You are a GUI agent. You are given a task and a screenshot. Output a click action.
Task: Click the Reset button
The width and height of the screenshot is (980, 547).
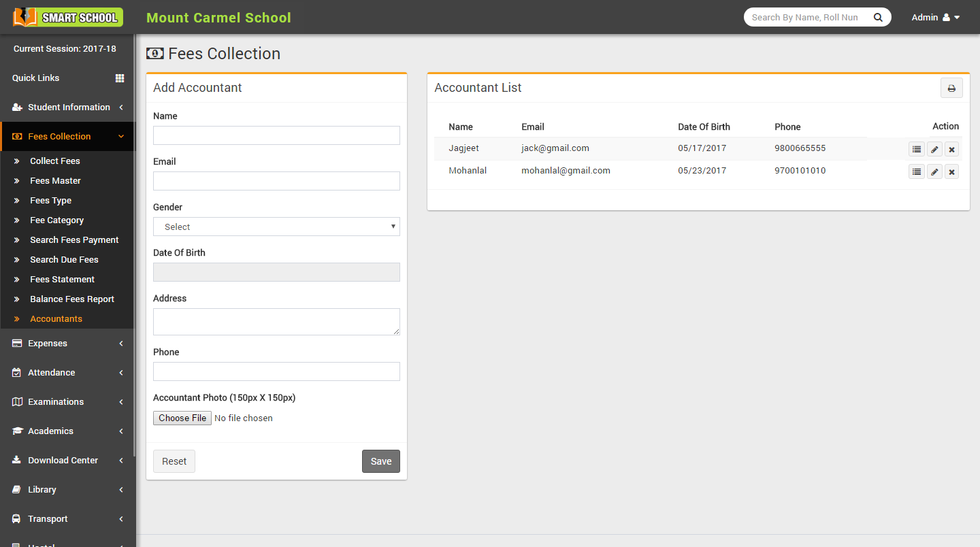pos(174,461)
